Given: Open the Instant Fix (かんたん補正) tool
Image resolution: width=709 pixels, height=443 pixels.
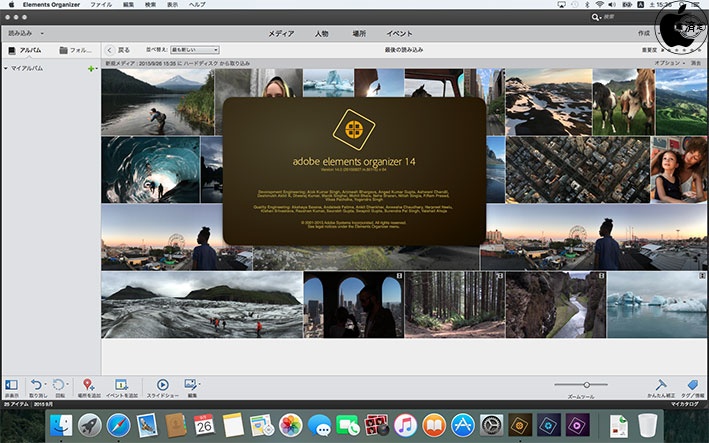Looking at the screenshot, I should pyautogui.click(x=661, y=384).
